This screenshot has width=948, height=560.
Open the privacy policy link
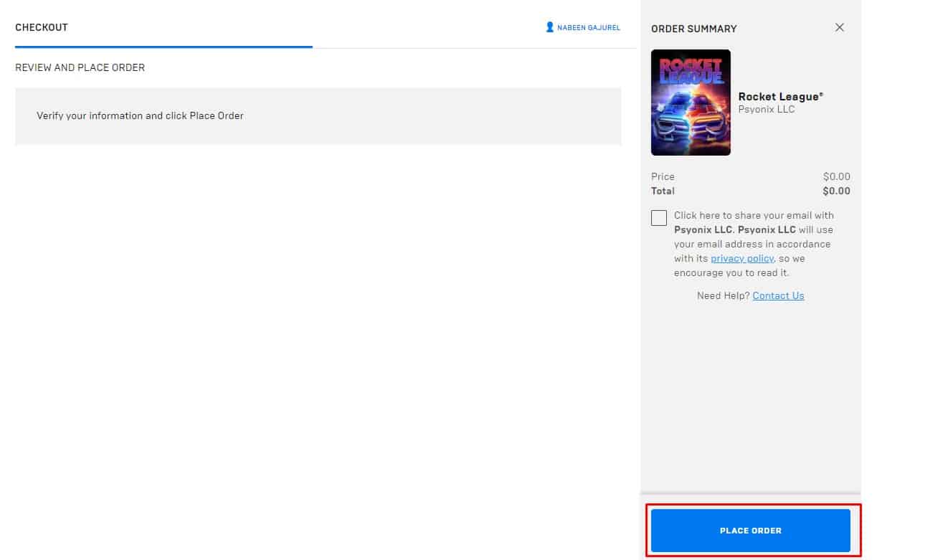tap(742, 258)
